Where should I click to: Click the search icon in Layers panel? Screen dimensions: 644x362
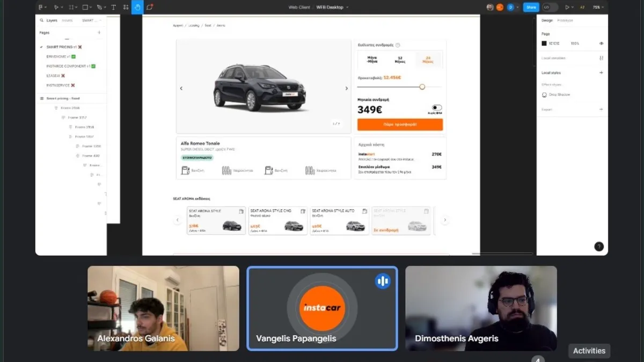[x=42, y=20]
